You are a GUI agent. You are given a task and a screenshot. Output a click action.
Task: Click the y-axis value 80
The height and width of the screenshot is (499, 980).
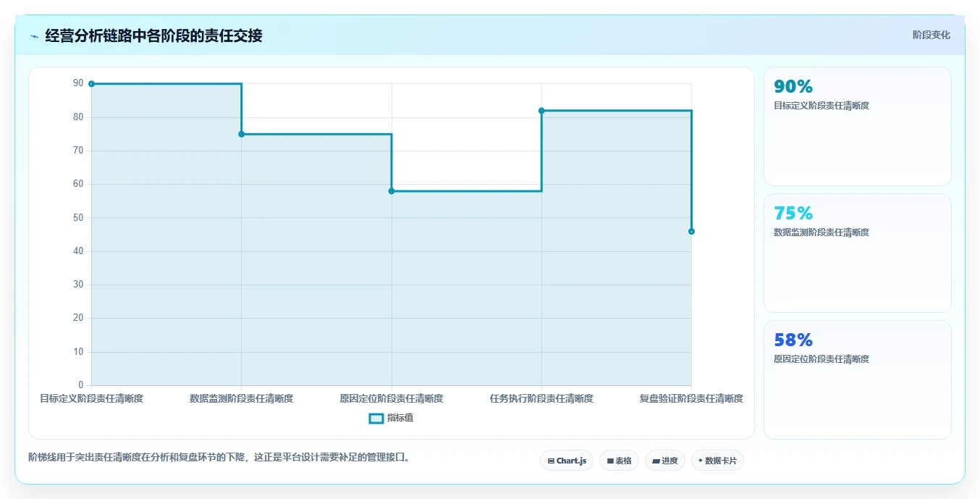click(78, 117)
